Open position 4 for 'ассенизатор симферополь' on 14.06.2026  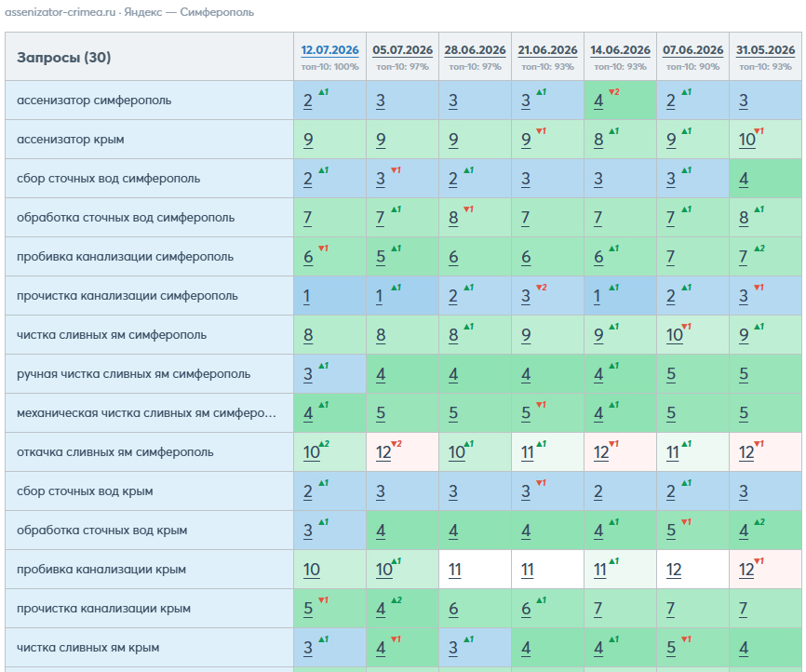click(598, 101)
